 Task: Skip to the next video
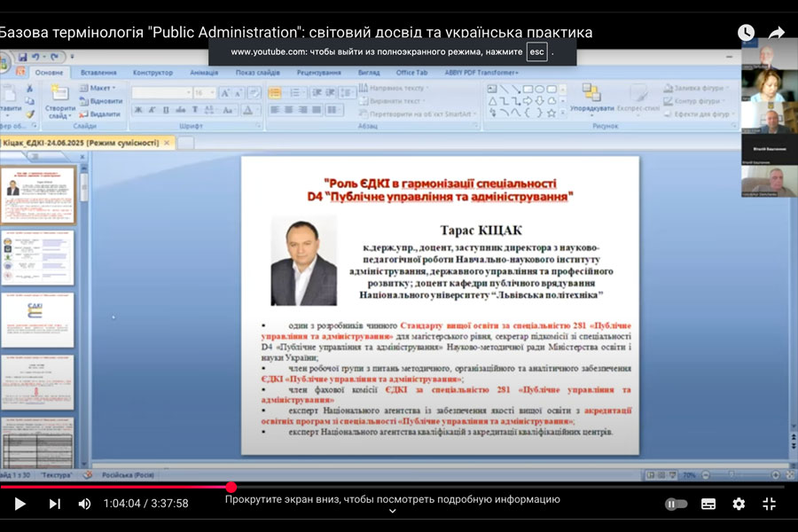54,504
